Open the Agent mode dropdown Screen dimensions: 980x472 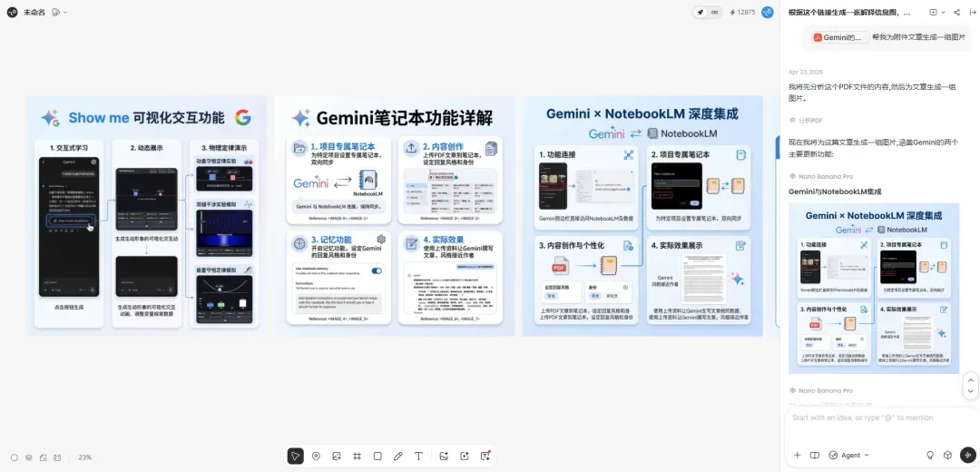pyautogui.click(x=848, y=455)
